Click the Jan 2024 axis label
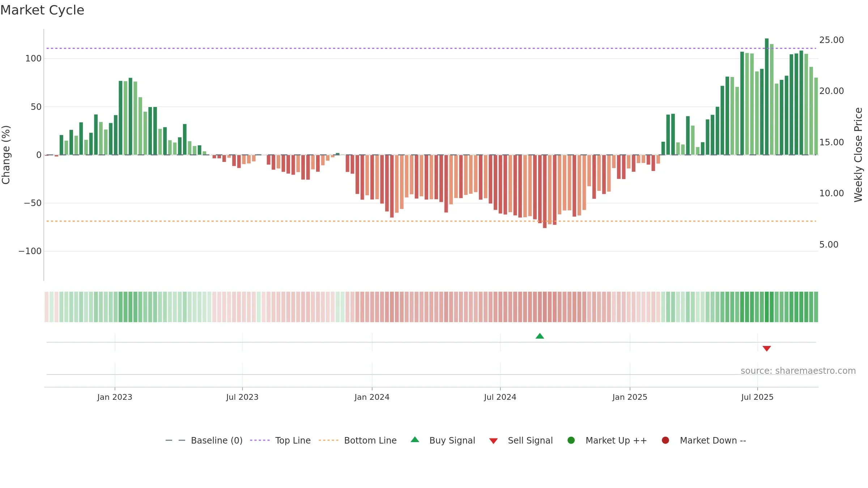Screen dimensions: 868x488 tap(372, 397)
